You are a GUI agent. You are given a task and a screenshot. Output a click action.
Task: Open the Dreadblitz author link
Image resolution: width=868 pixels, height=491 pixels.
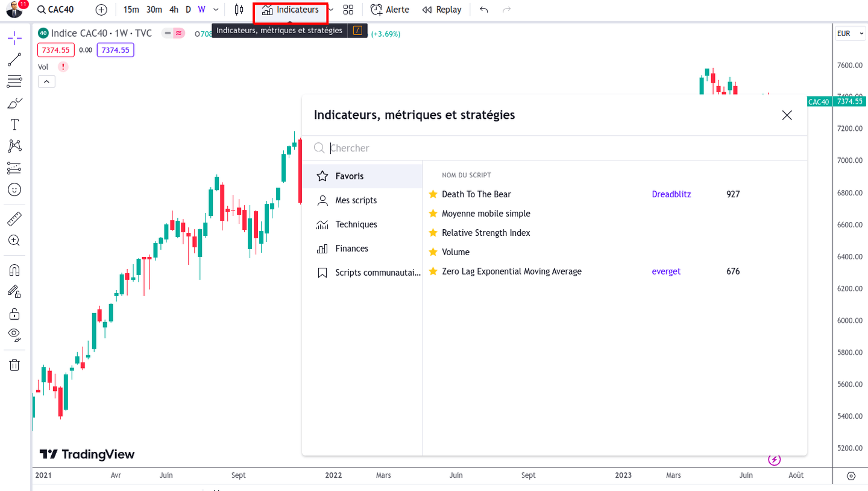point(671,194)
